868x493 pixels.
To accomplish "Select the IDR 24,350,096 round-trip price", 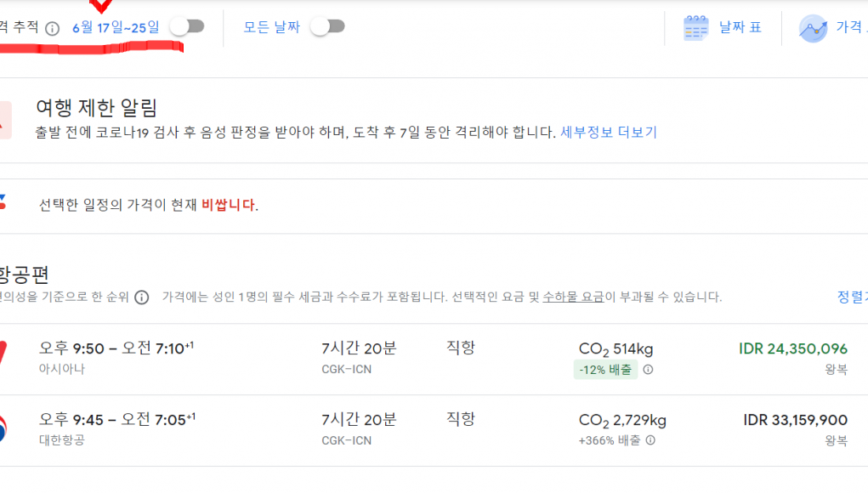I will pos(792,348).
